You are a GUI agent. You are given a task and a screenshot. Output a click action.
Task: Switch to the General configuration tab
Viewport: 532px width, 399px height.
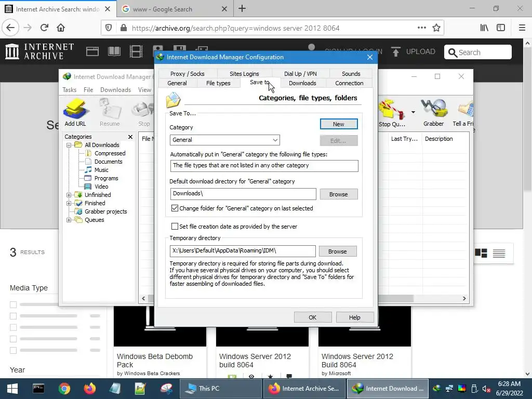tap(177, 83)
